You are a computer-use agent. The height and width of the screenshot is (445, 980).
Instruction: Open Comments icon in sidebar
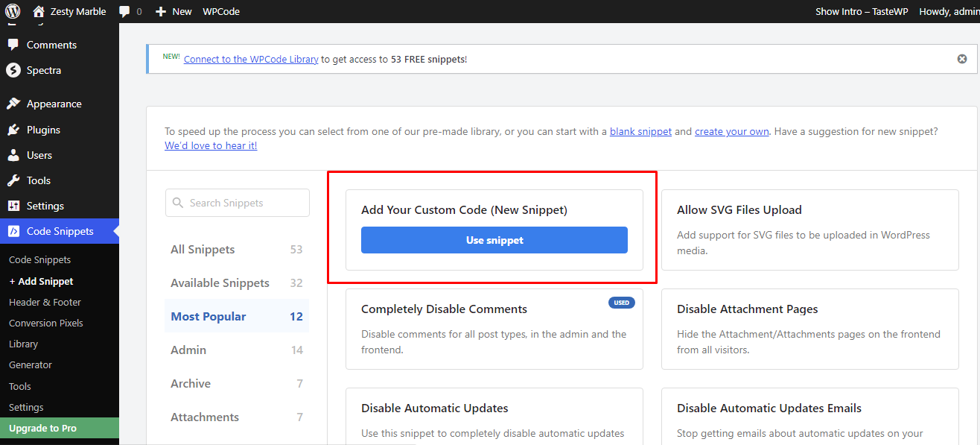pyautogui.click(x=13, y=45)
